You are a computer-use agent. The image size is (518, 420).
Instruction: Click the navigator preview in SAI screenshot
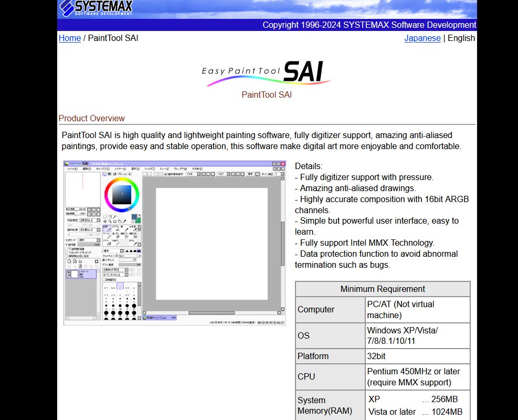(x=83, y=190)
